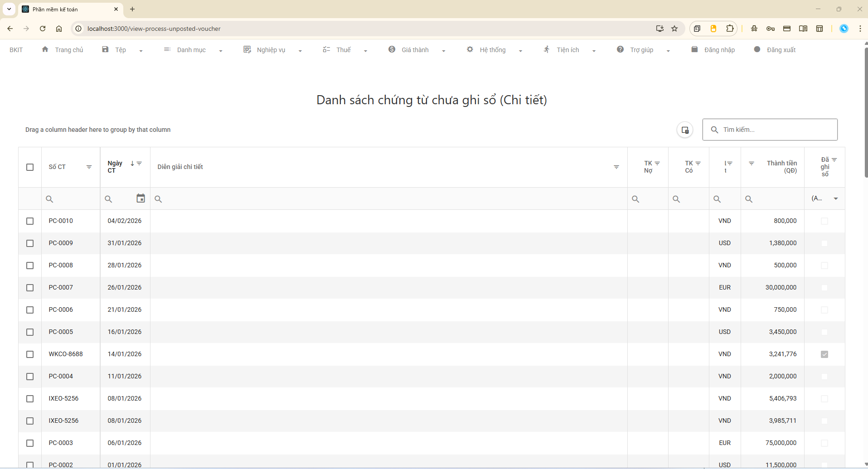Reload the page with browser refresh icon
Viewport: 868px width, 469px height.
click(43, 29)
